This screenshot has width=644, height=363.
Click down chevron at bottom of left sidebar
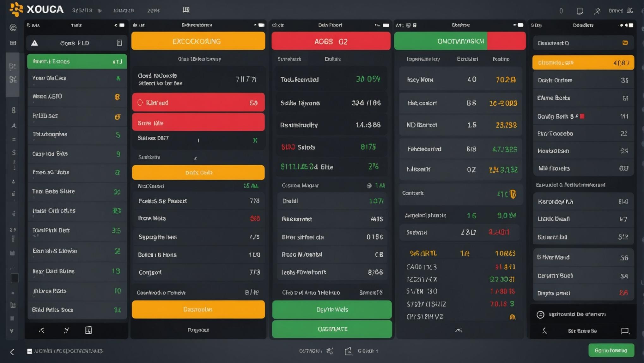pos(12,331)
